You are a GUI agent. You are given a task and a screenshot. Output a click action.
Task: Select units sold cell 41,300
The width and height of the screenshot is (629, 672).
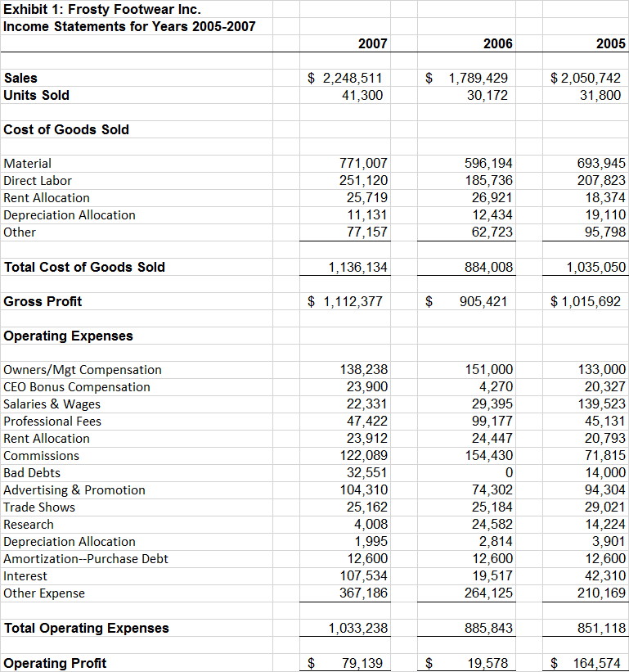(x=362, y=95)
